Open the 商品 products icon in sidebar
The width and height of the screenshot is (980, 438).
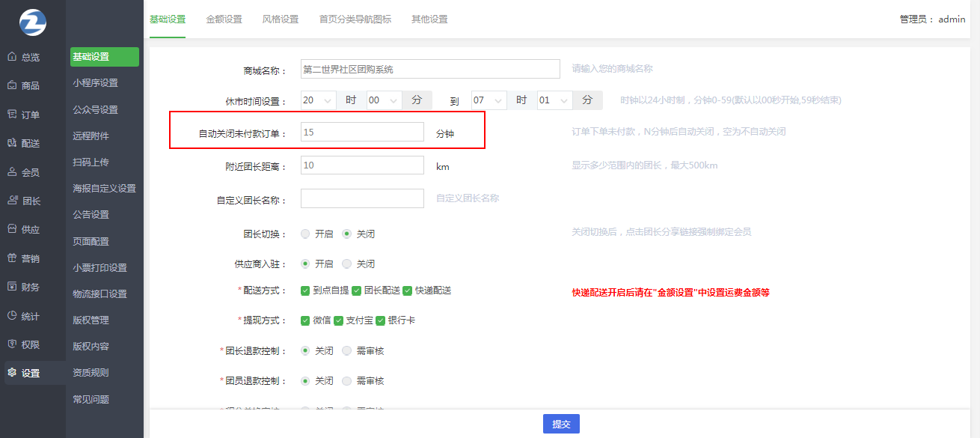tap(12, 85)
